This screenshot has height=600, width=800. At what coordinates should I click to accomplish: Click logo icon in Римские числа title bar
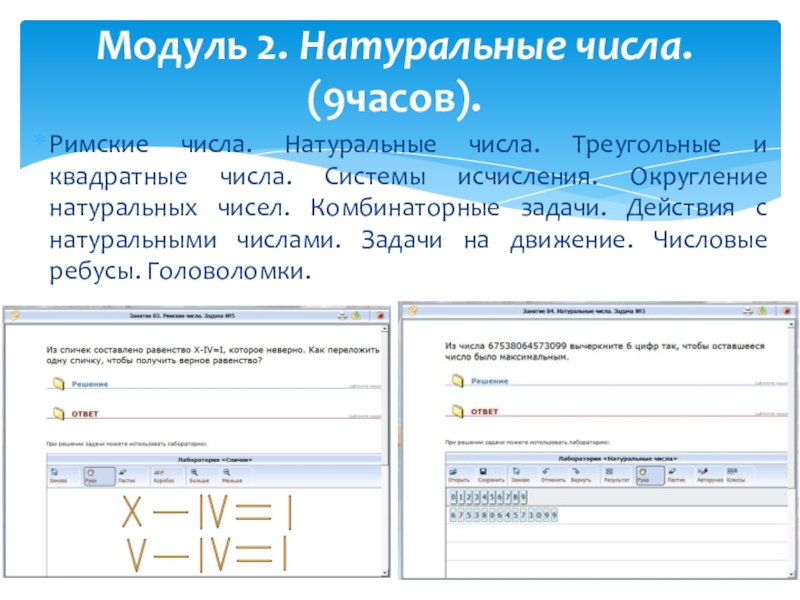(x=14, y=316)
